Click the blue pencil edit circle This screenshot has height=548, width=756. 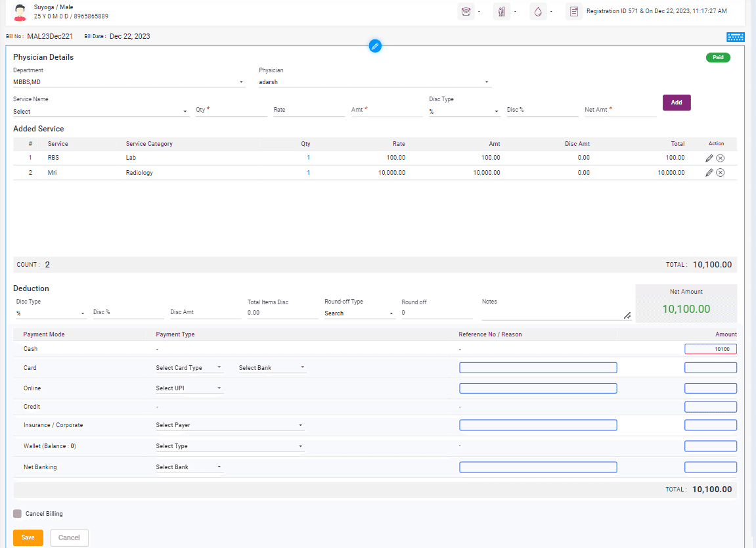pos(375,46)
